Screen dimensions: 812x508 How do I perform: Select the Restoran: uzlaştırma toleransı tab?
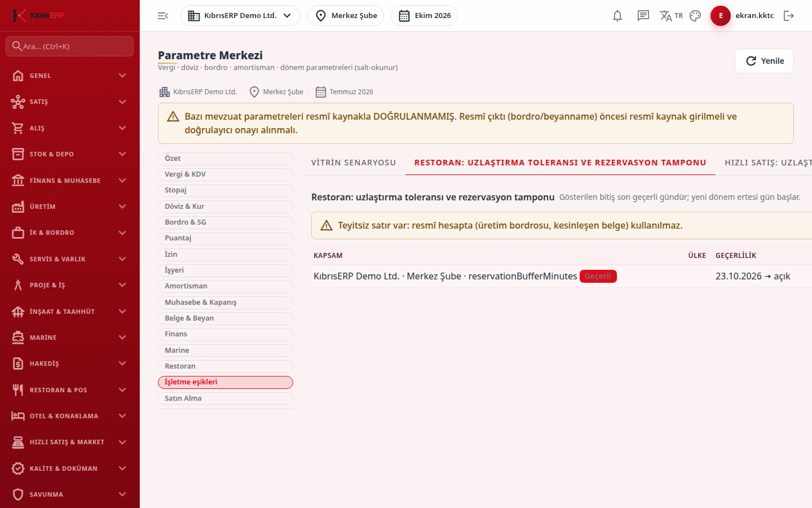561,163
